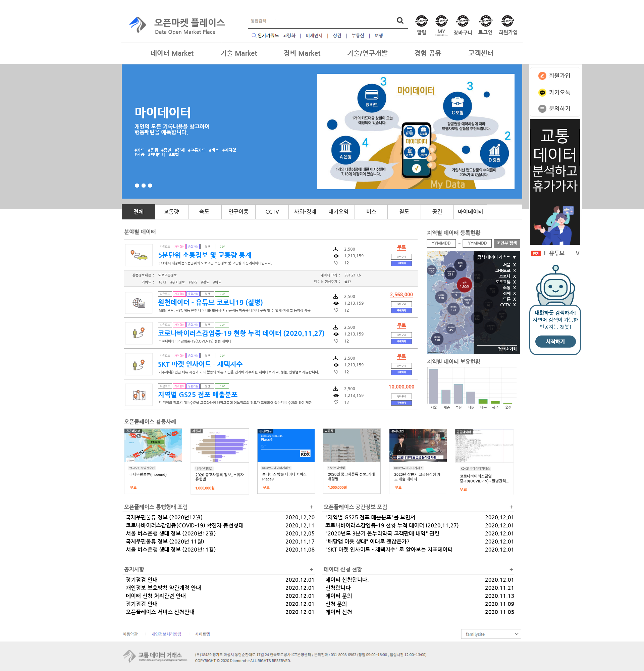
Task: Click the 로그인 login icon
Action: click(x=485, y=21)
